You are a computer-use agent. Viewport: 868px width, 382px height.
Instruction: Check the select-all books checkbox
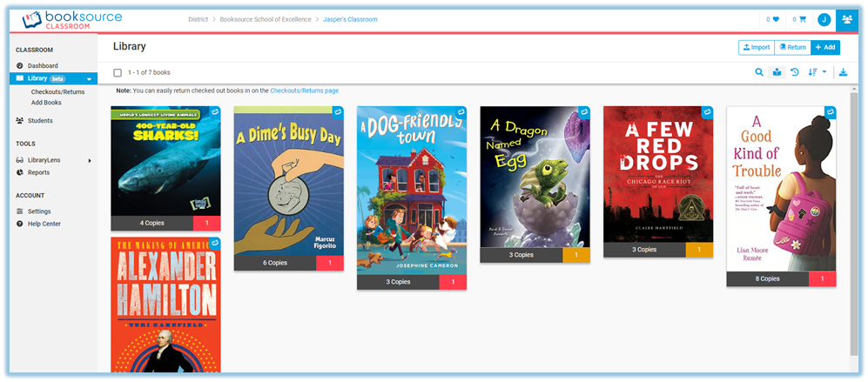click(118, 72)
